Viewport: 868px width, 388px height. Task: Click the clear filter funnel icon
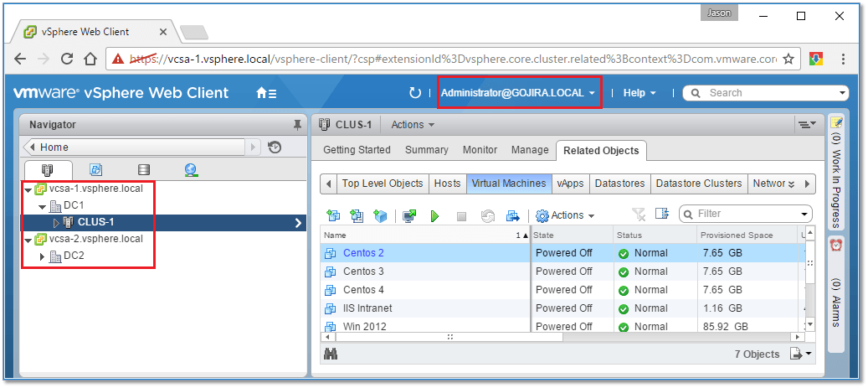tap(639, 214)
